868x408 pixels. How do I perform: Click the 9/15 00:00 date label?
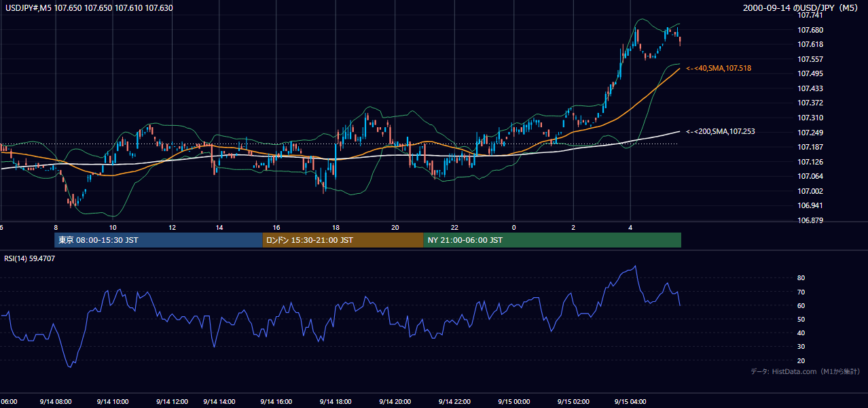pyautogui.click(x=514, y=401)
